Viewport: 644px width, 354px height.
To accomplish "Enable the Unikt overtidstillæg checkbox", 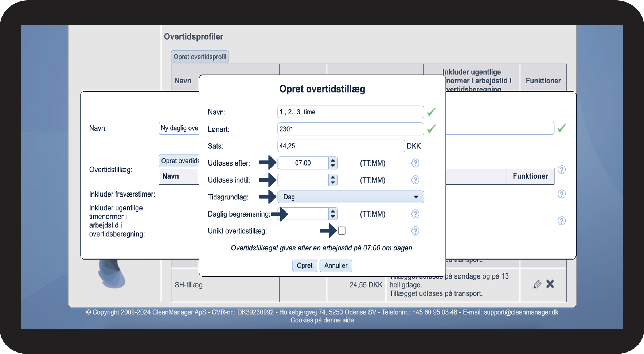I will [341, 231].
